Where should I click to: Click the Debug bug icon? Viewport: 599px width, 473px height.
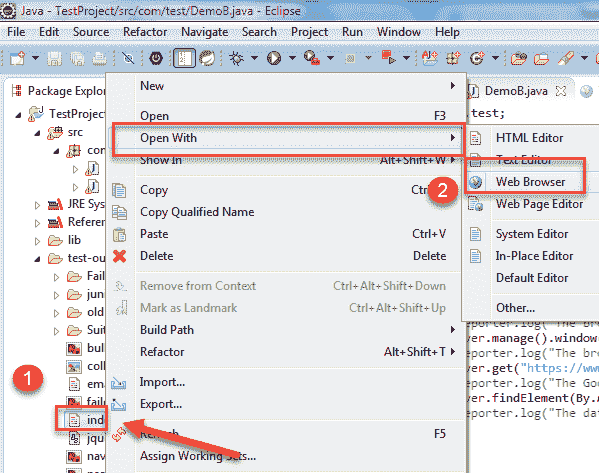point(236,58)
